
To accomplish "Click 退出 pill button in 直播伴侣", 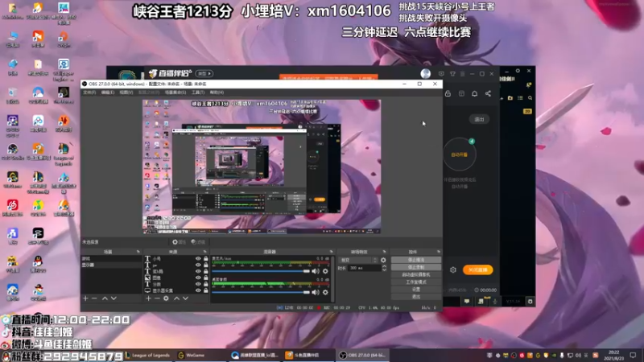I will tap(479, 119).
